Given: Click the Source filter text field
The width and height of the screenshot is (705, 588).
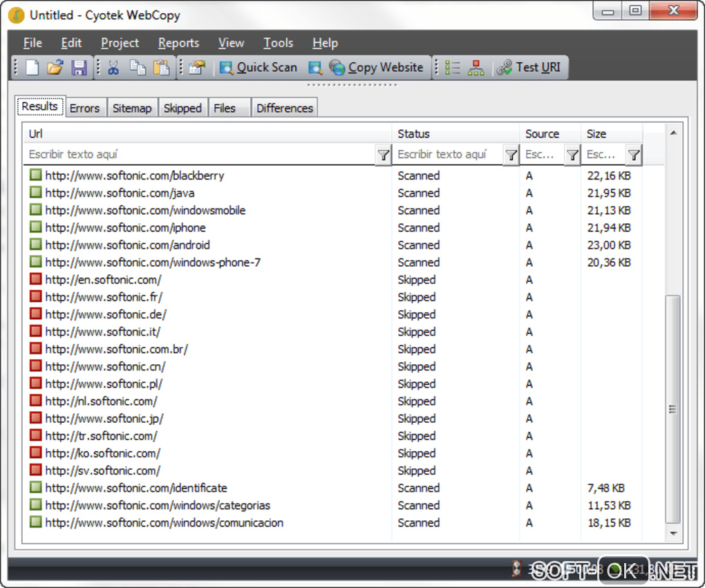Looking at the screenshot, I should 543,154.
